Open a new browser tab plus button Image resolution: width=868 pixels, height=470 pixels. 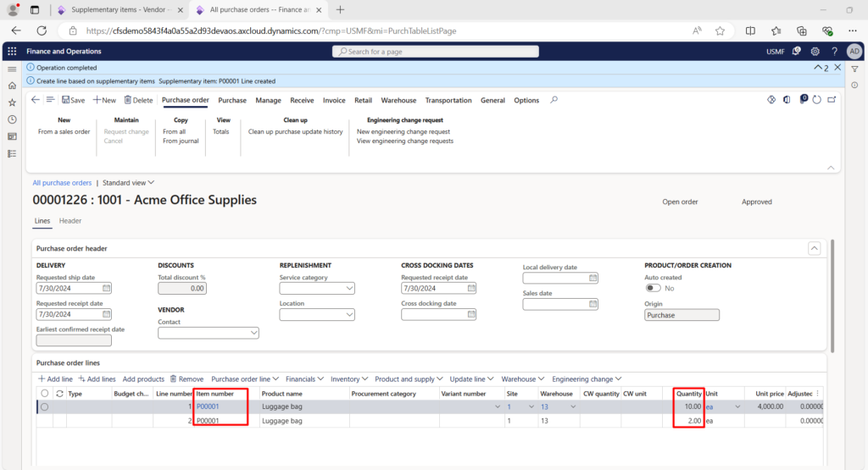pos(340,10)
